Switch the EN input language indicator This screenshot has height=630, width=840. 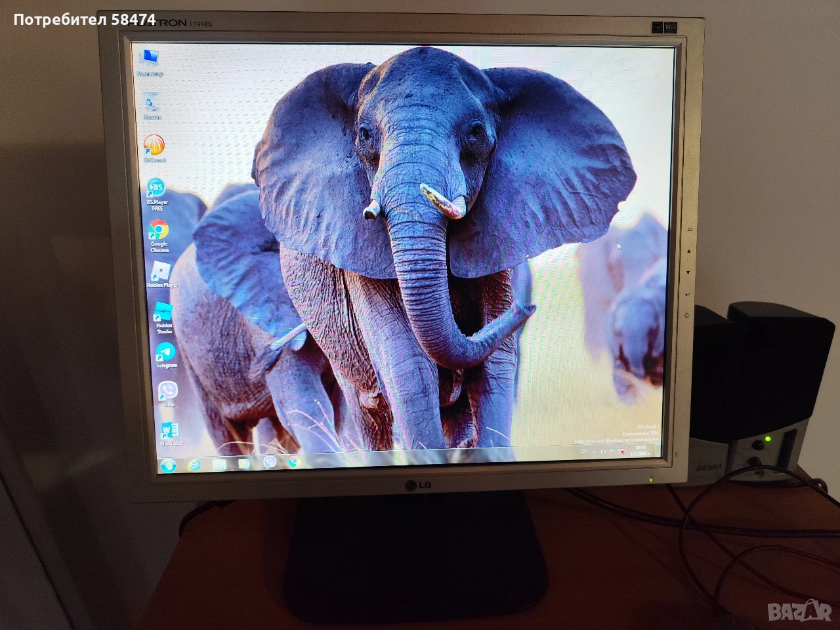(583, 452)
